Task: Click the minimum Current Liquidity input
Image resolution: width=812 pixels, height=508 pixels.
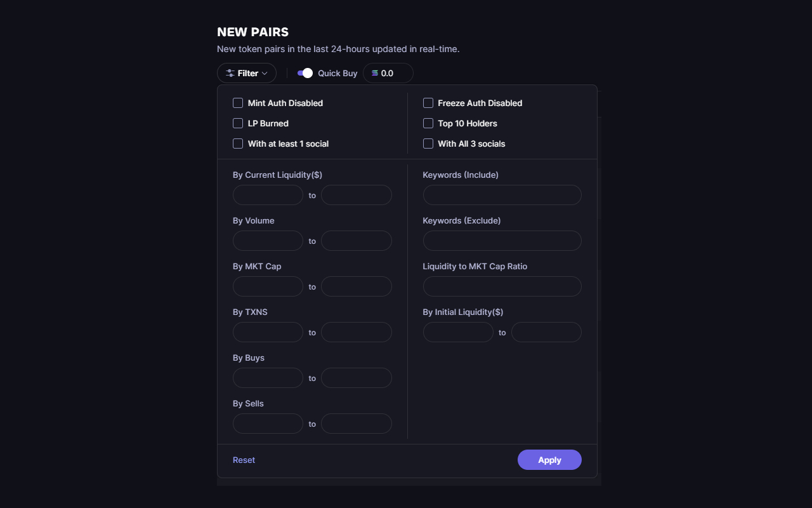Action: point(268,195)
